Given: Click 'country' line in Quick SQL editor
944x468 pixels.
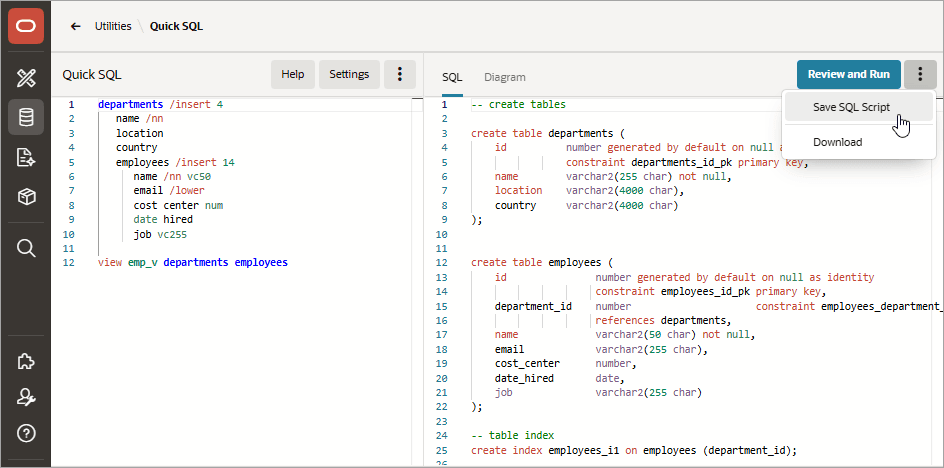Looking at the screenshot, I should [137, 148].
